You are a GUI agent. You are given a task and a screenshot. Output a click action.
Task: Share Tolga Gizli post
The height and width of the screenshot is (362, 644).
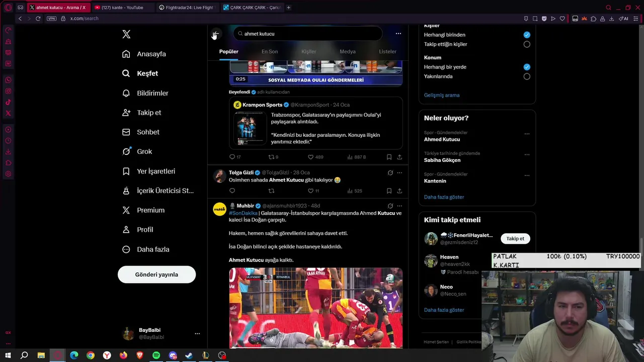[x=399, y=191]
